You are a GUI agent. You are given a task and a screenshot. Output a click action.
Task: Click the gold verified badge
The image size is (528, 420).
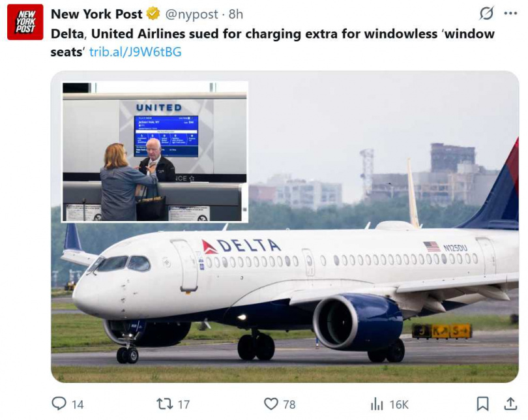(153, 14)
